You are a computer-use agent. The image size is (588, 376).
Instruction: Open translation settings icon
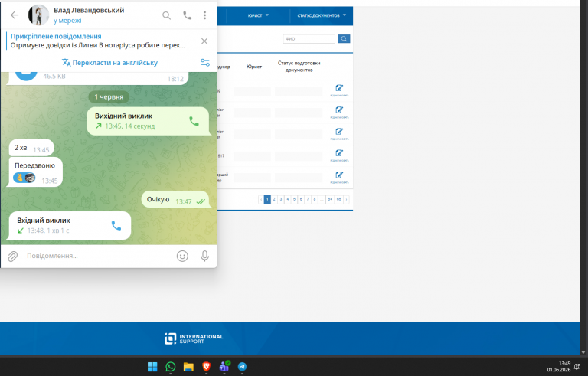pos(205,63)
